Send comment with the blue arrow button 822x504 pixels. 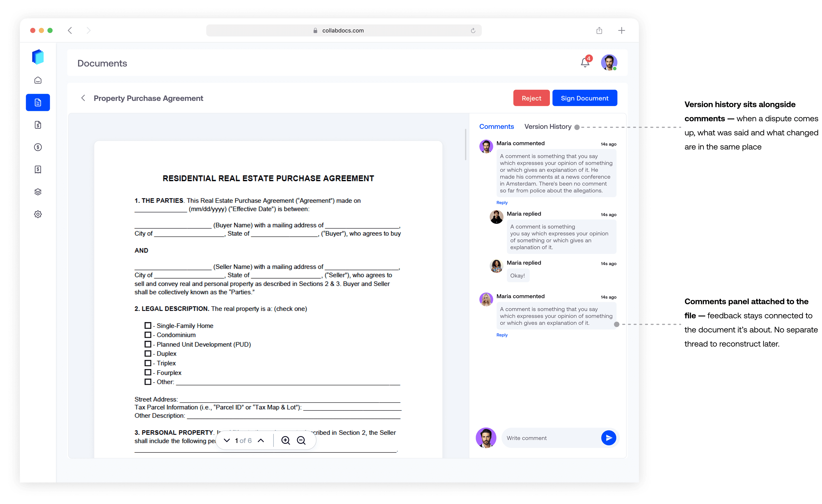coord(608,438)
